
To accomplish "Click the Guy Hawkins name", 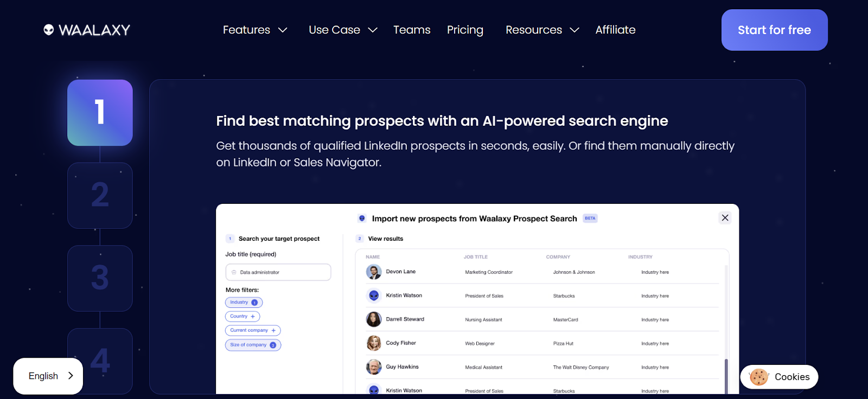I will [x=402, y=367].
